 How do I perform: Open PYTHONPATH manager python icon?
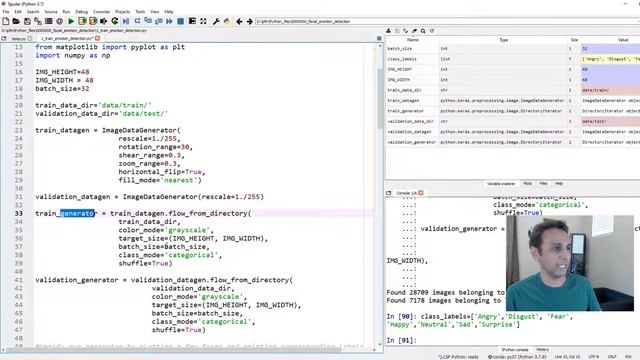point(227,21)
